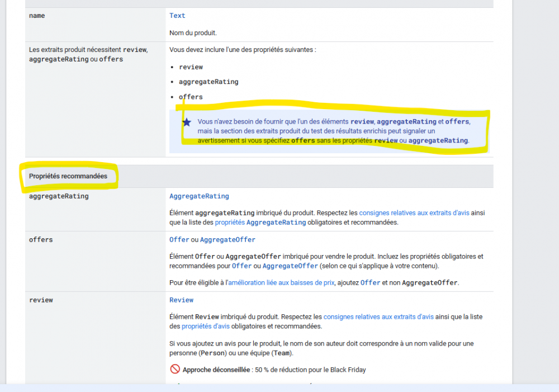
Task: Click 'Si vous ajoutez un avis pour le produit' paragraph
Action: pyautogui.click(x=321, y=348)
